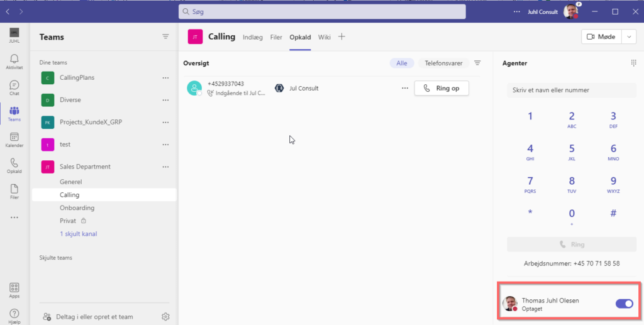Screen dimensions: 644x325
Task: Collapse the Sales Department team
Action: [x=85, y=167]
